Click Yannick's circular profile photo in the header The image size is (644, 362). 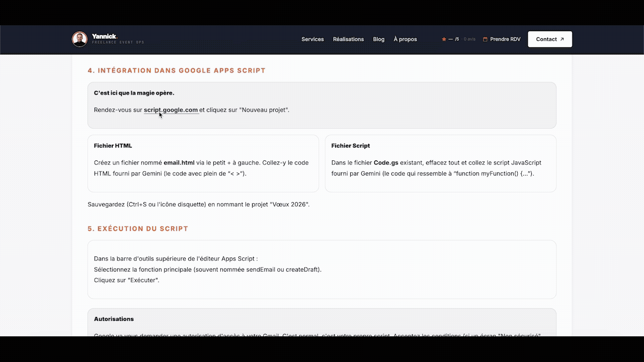79,39
